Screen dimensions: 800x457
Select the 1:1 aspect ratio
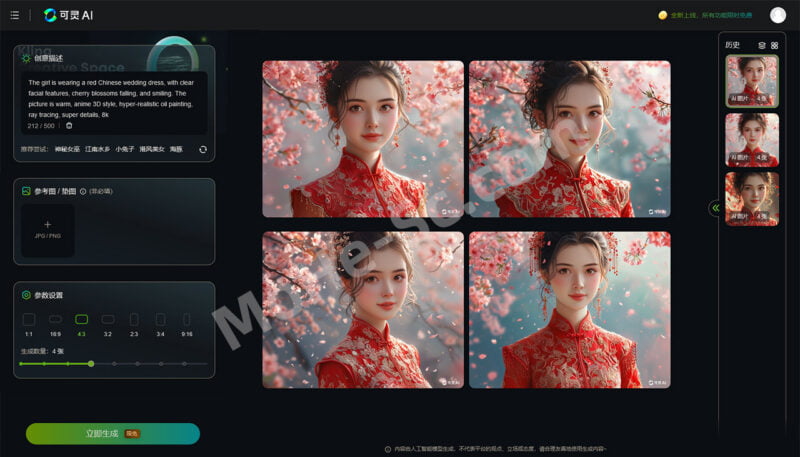pyautogui.click(x=29, y=324)
